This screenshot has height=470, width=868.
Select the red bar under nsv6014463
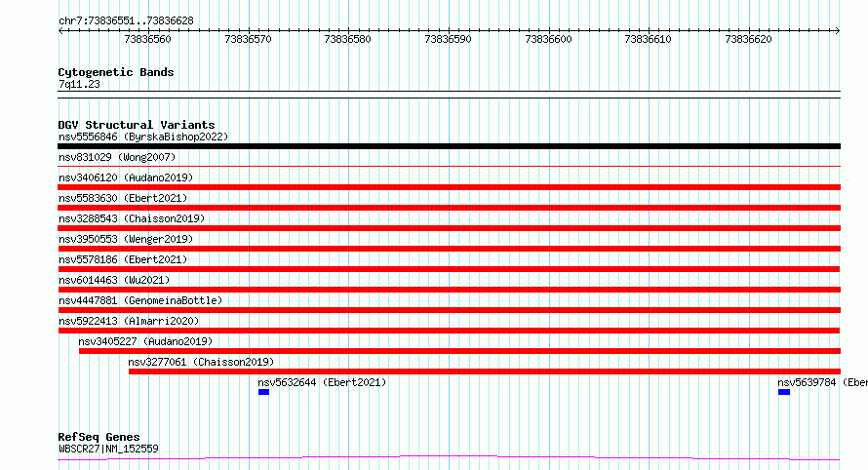click(x=449, y=290)
